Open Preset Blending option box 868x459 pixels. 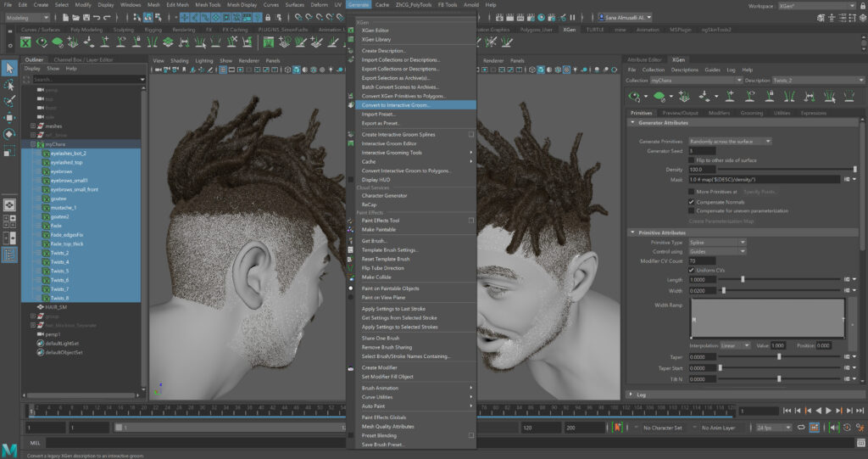click(471, 435)
